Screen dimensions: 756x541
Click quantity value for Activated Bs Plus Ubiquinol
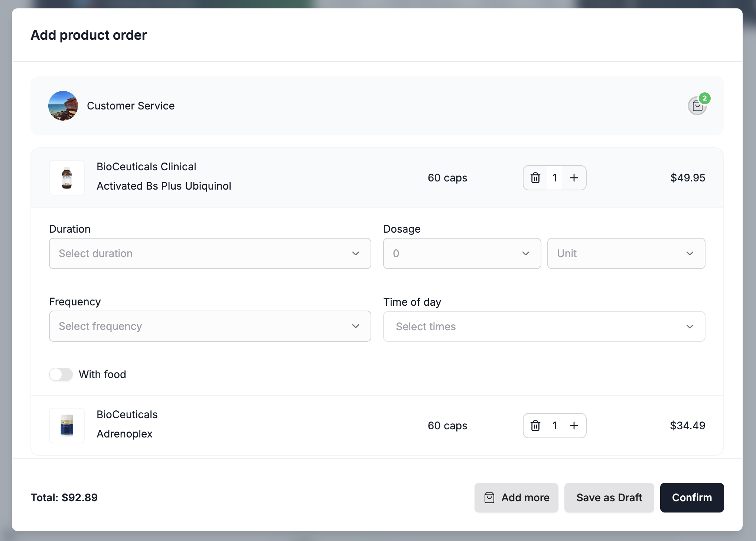pyautogui.click(x=555, y=178)
